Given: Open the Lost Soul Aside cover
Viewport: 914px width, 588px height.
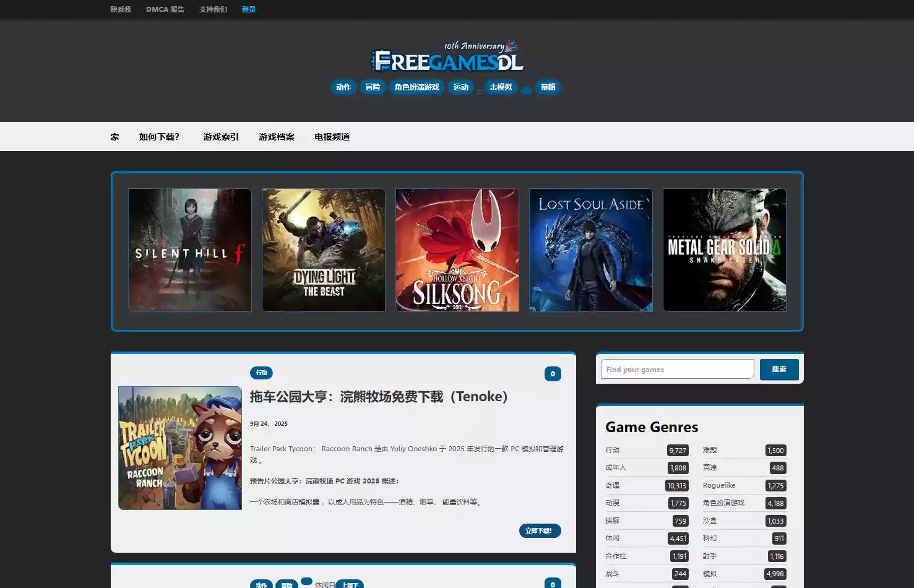Looking at the screenshot, I should coord(591,250).
